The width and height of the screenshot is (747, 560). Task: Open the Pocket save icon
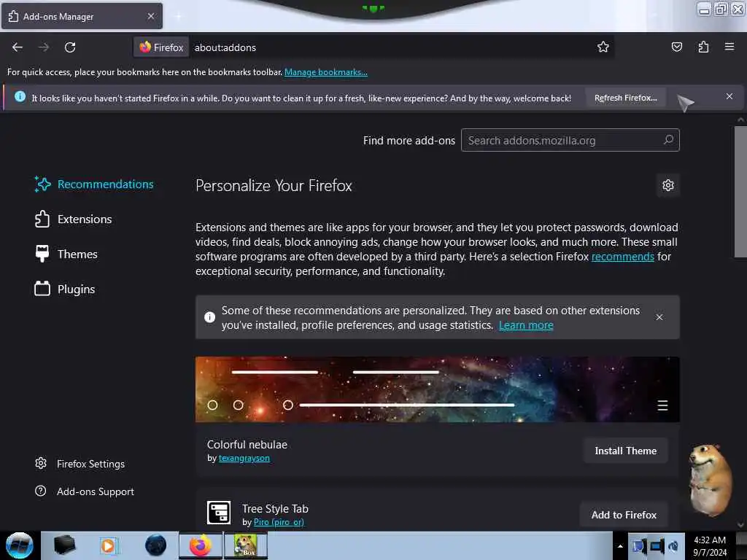676,47
